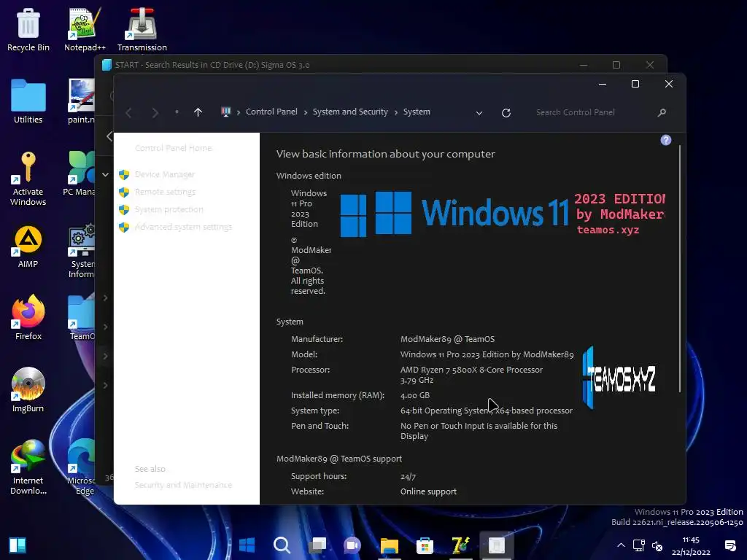This screenshot has height=560, width=747.
Task: Open Control Panel Home link
Action: 173,148
